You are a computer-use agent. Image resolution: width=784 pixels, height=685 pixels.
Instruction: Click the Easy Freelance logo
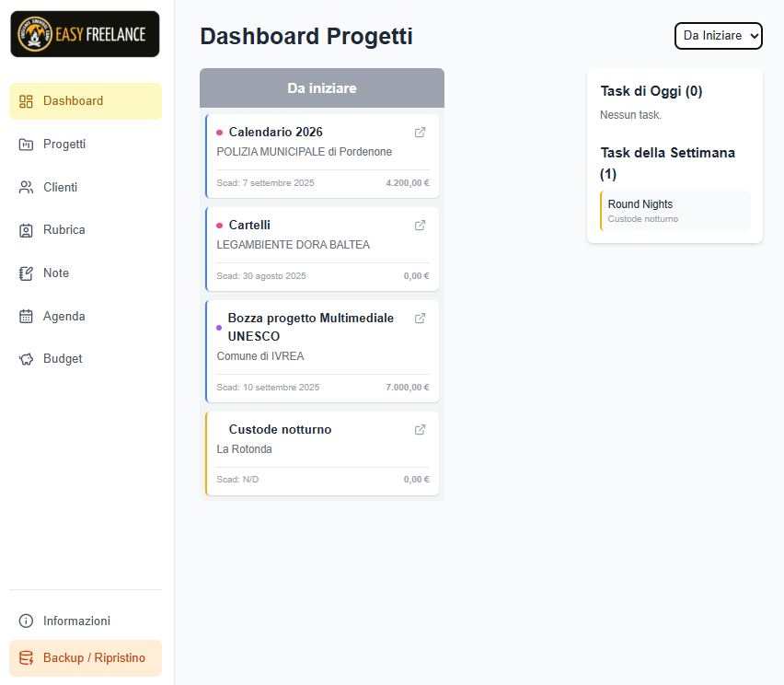click(x=85, y=34)
